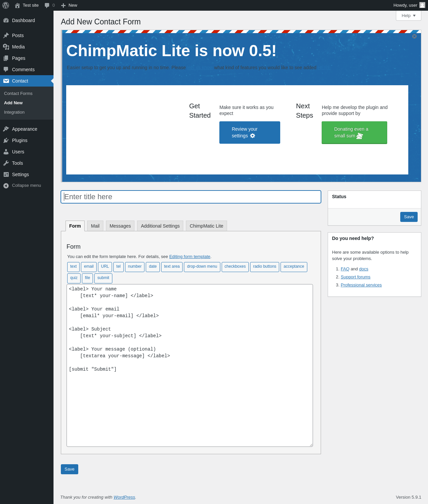Open the docs help link
The width and height of the screenshot is (428, 504).
(x=364, y=269)
